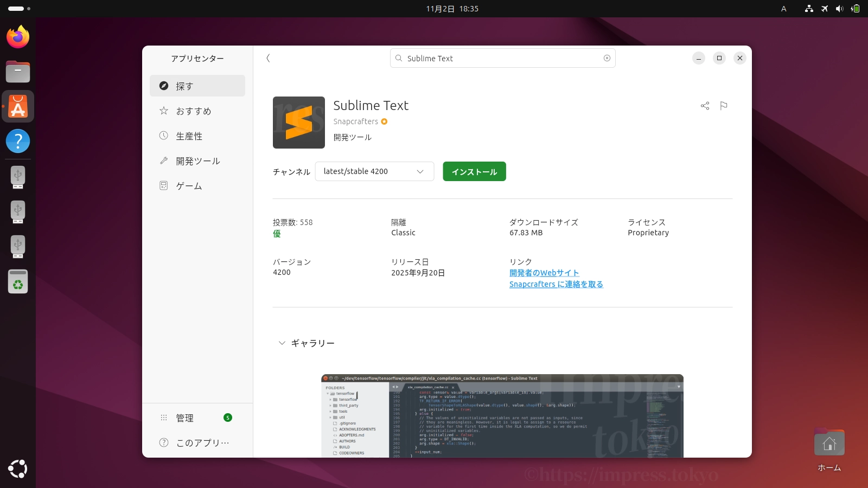Click the バージョン heading

point(292,262)
